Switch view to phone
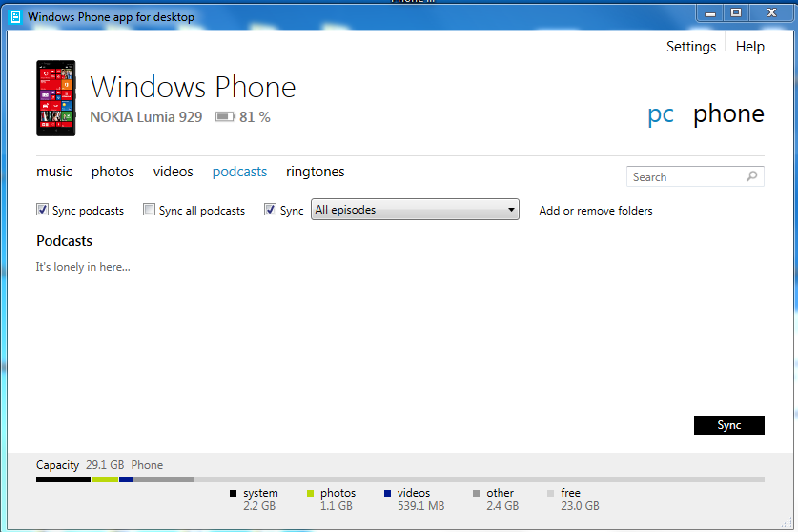Screen dimensions: 798x532 click(x=728, y=113)
